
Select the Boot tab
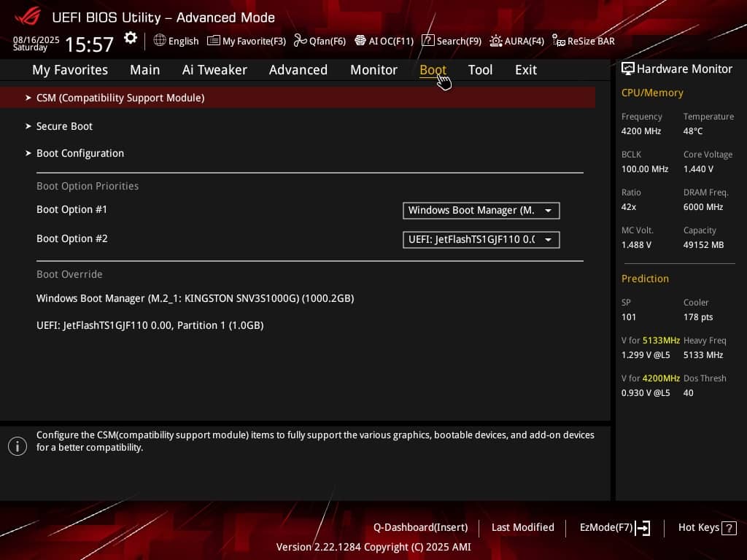[x=433, y=70]
